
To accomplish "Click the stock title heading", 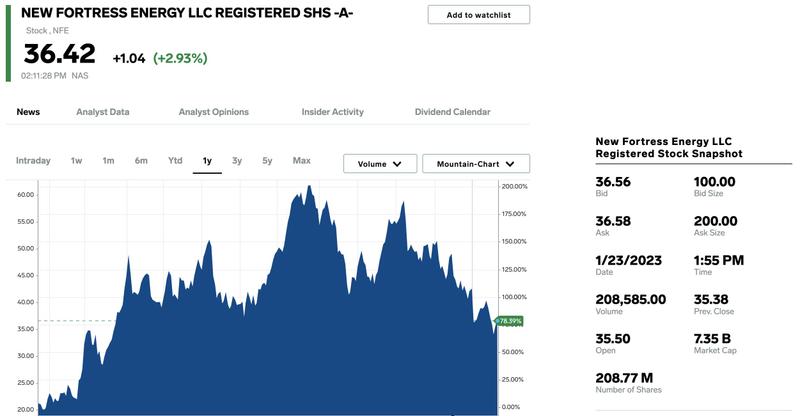I will [x=187, y=13].
